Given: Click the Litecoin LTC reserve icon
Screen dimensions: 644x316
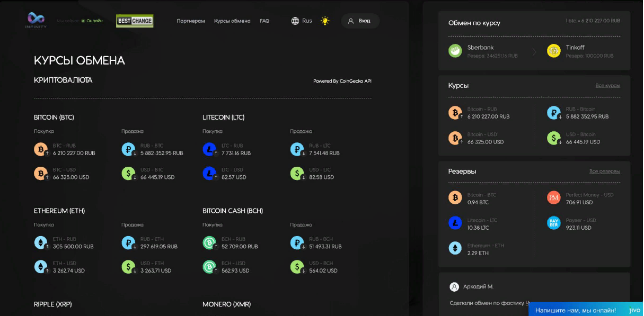Looking at the screenshot, I should (455, 223).
